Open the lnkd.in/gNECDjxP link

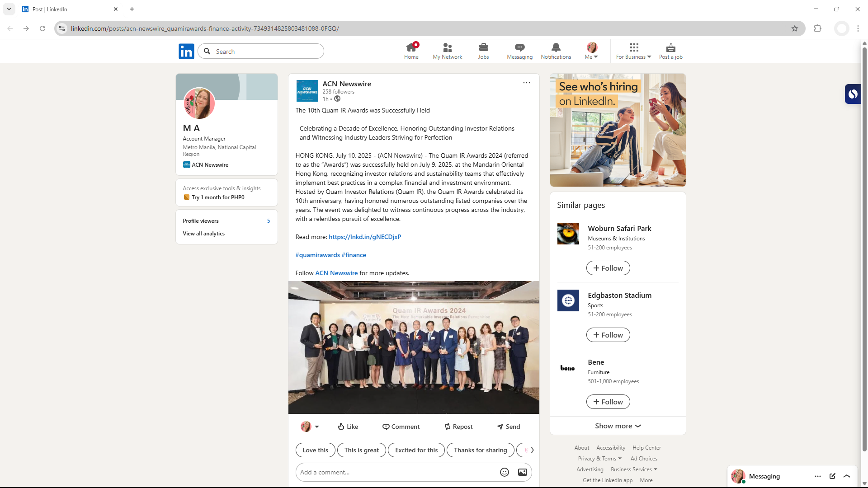(365, 237)
